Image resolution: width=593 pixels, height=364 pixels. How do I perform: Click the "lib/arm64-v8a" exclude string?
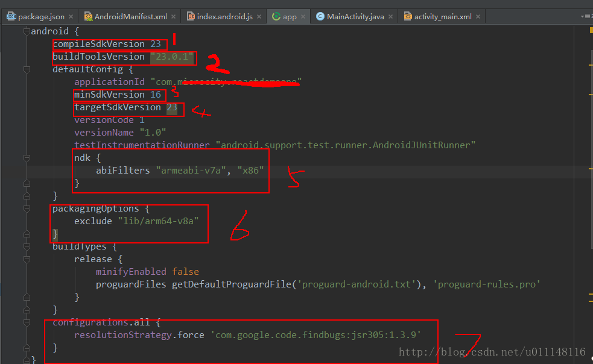158,222
